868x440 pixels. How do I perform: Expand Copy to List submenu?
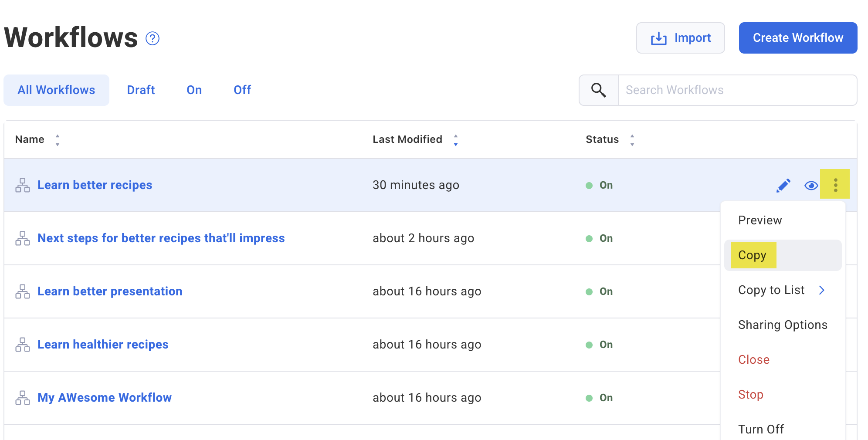(x=771, y=290)
